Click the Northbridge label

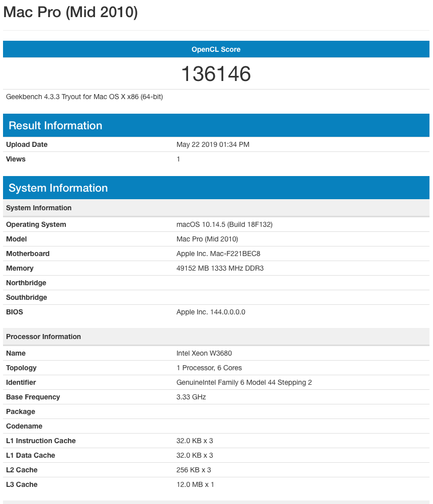tap(26, 283)
